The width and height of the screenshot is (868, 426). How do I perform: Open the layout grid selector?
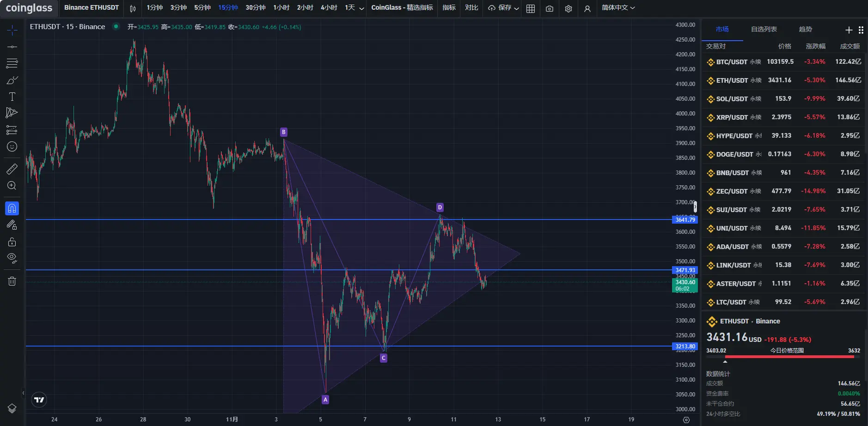531,8
